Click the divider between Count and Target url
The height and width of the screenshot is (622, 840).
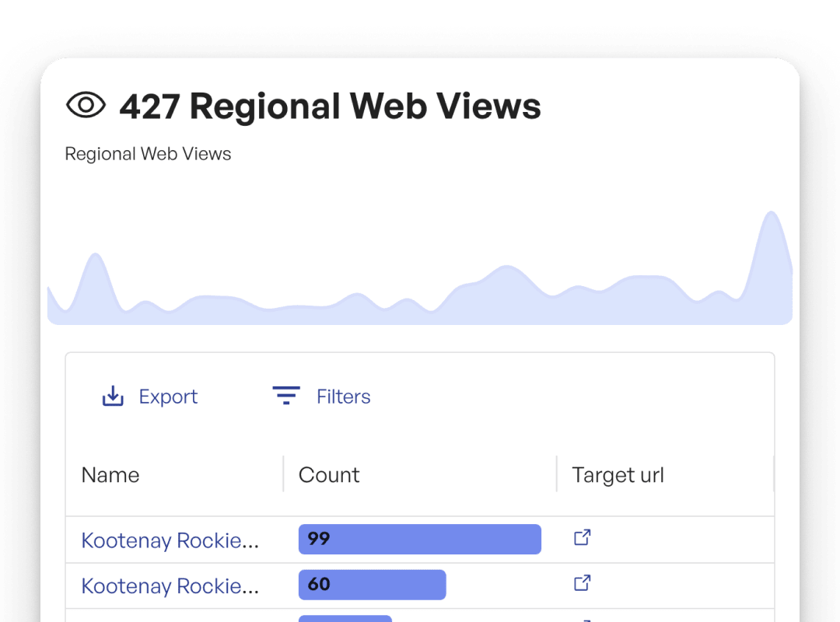point(557,474)
